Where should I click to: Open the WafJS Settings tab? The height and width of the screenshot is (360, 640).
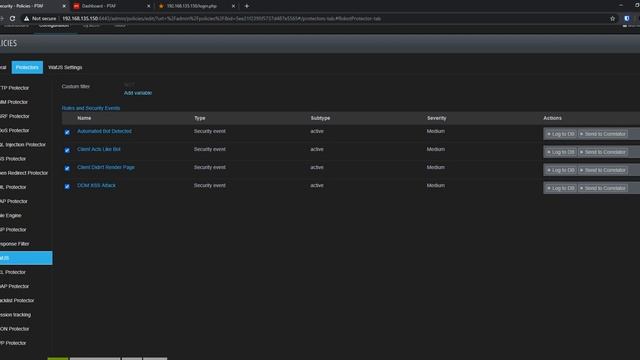65,67
